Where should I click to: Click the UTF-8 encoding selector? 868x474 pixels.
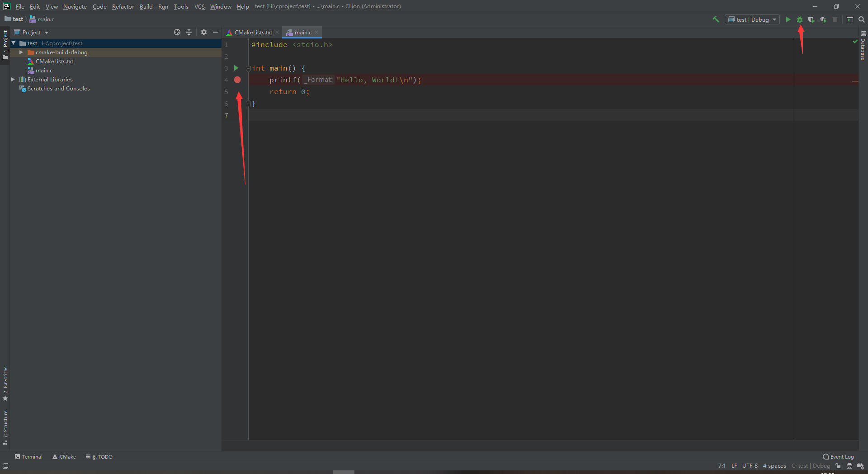(x=750, y=466)
